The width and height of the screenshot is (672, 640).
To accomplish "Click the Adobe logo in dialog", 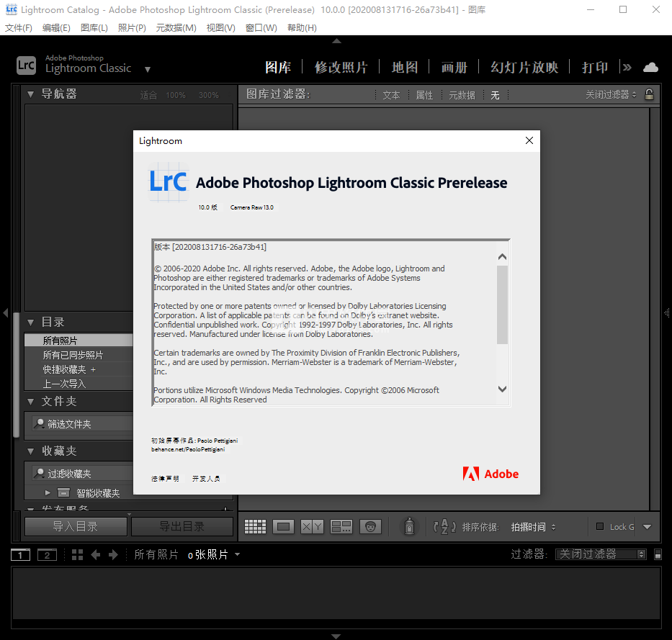I will [490, 474].
